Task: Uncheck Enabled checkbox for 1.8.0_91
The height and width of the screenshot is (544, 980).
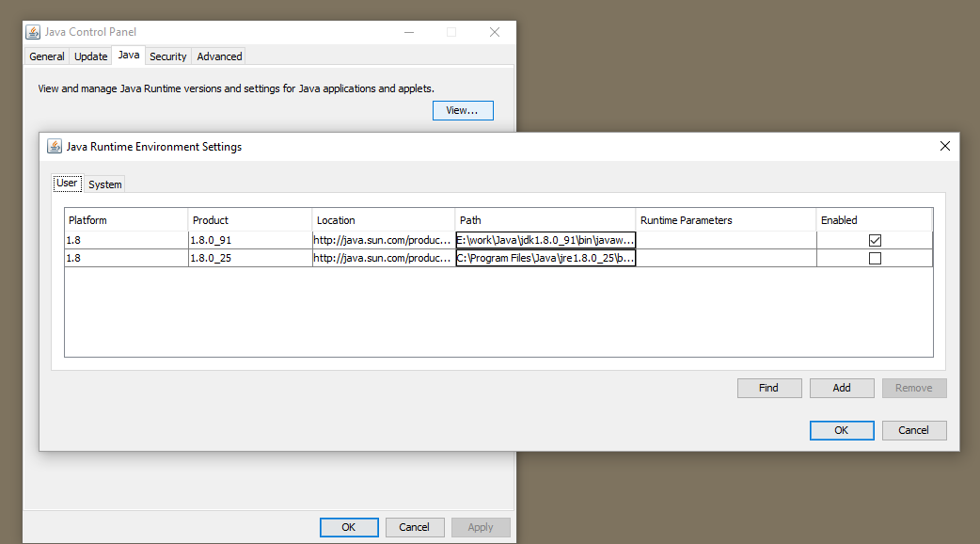Action: tap(875, 240)
